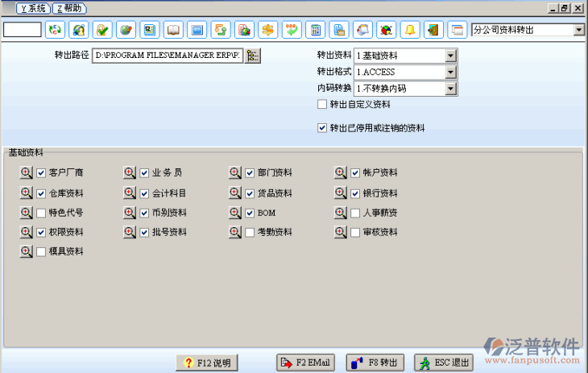Click the 转出路径 path input field
The image size is (588, 373).
168,56
